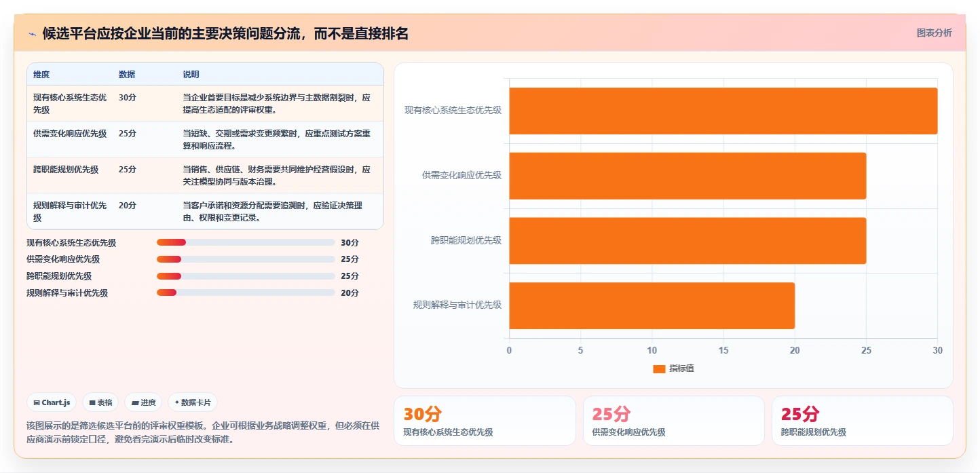Click the chart bar for 规则解释与审计优先级
The width and height of the screenshot is (980, 473).
(652, 305)
